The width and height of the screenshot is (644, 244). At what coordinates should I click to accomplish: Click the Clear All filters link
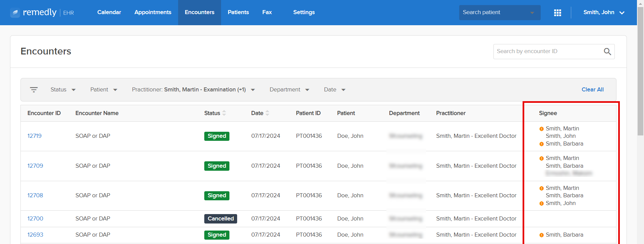(x=593, y=90)
